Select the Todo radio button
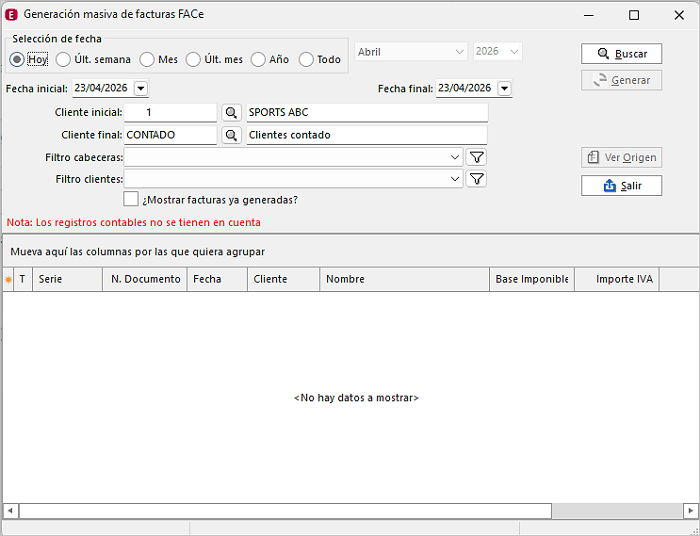 [306, 59]
